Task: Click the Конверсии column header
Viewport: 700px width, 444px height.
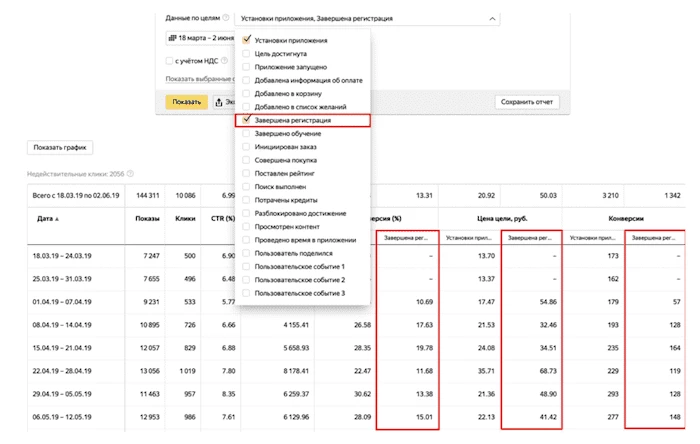Action: point(626,219)
